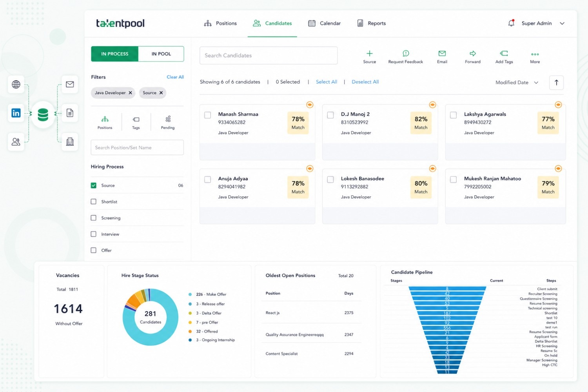This screenshot has height=392, width=588.
Task: Click the Clear All filters link
Action: tap(175, 77)
